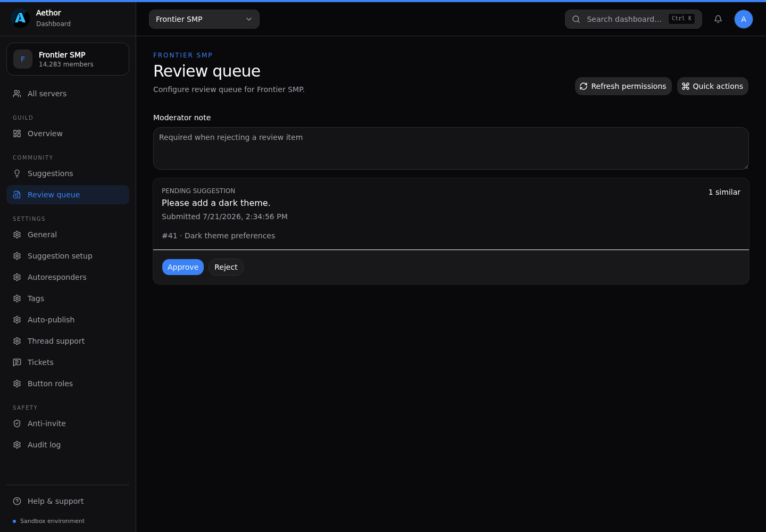Click the Thread support gear icon
The width and height of the screenshot is (766, 532).
[17, 341]
